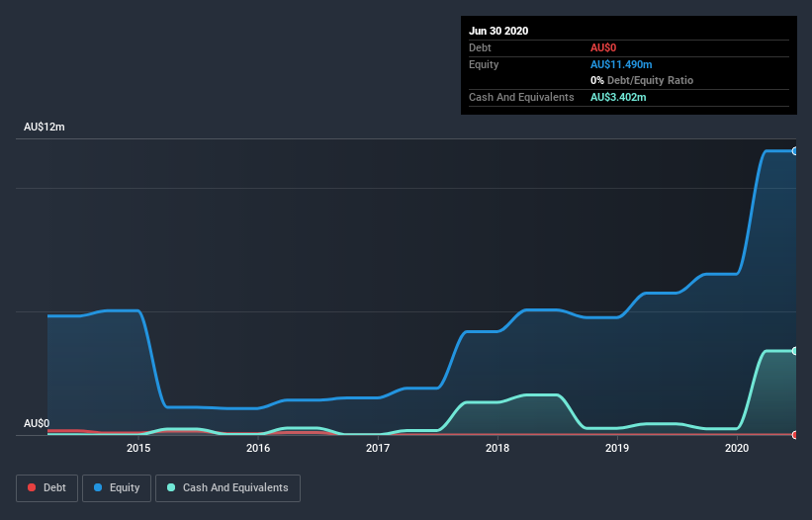Click the 0% Debt/Equity Ratio text
Screen dimensions: 812x520
point(642,80)
